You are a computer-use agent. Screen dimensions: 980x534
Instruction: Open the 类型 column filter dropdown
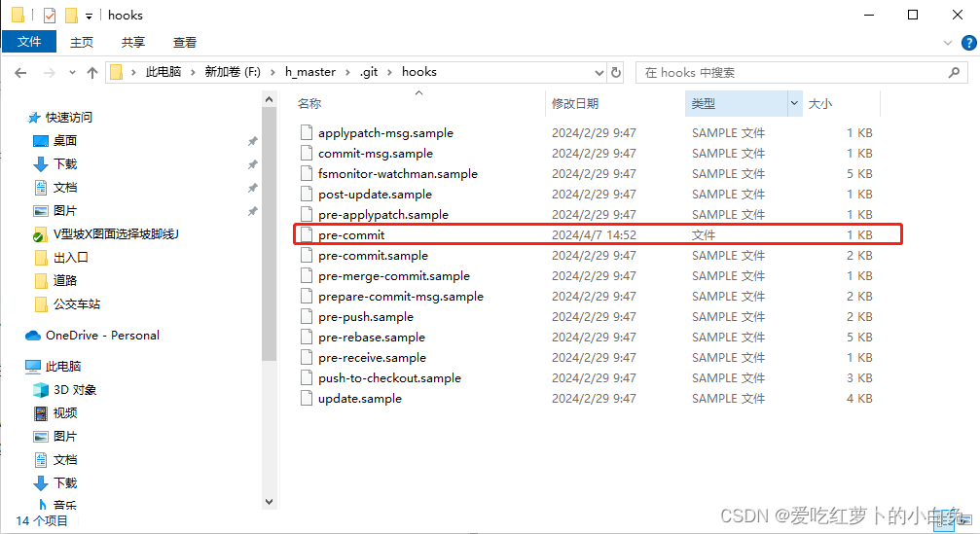(794, 104)
